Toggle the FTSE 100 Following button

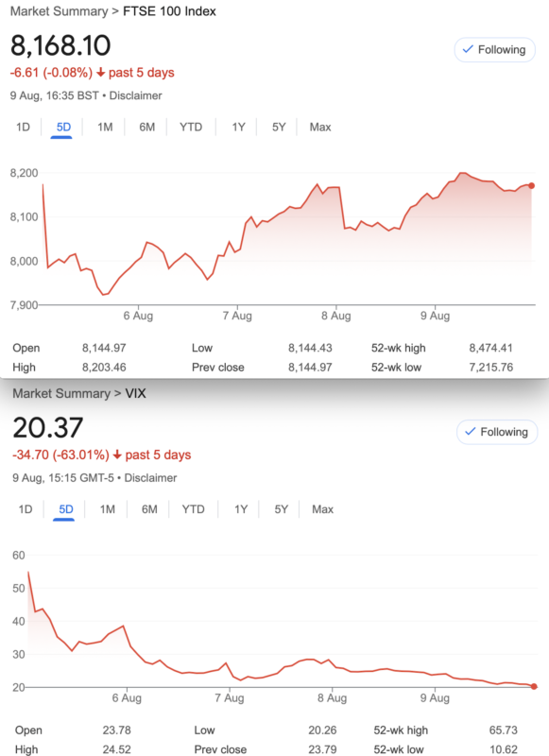tap(494, 50)
